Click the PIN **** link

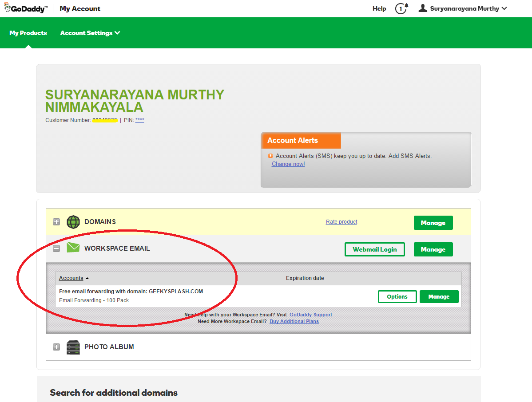click(x=139, y=120)
